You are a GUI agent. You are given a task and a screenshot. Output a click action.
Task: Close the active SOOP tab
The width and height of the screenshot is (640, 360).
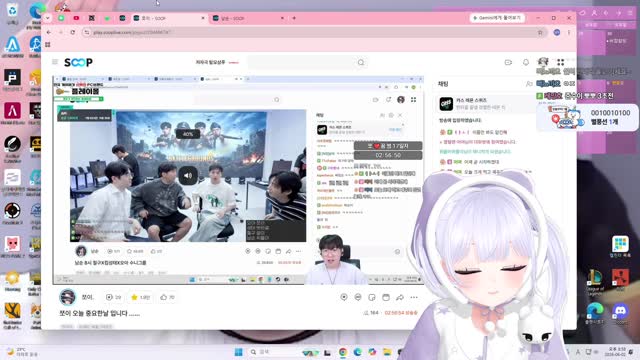click(x=203, y=18)
